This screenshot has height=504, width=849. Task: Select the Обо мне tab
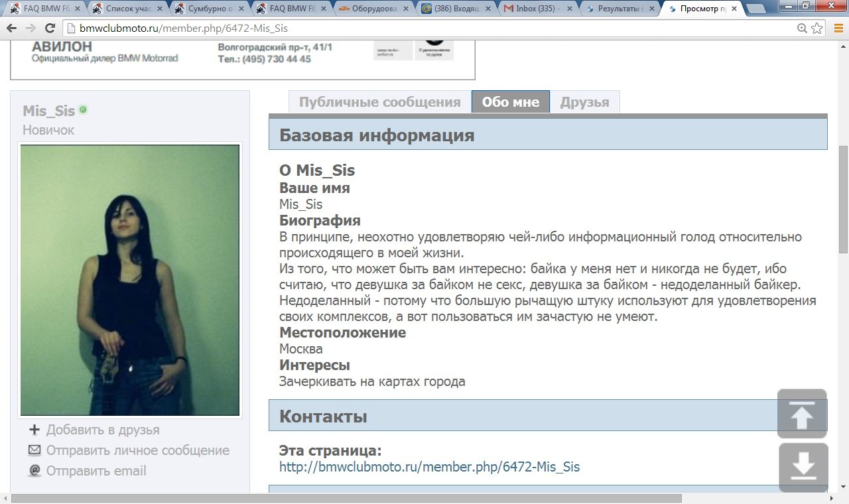click(x=510, y=102)
